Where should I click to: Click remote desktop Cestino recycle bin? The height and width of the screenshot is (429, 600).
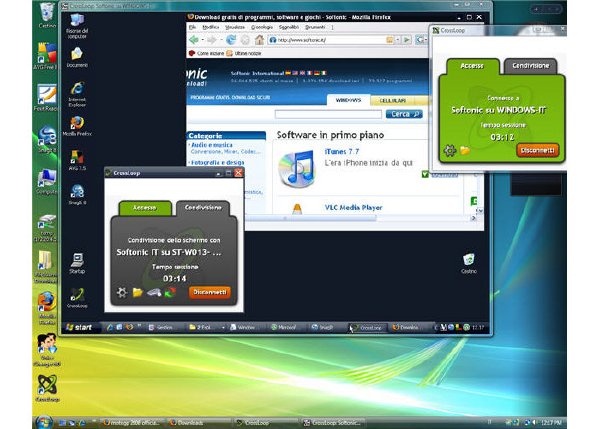469,263
